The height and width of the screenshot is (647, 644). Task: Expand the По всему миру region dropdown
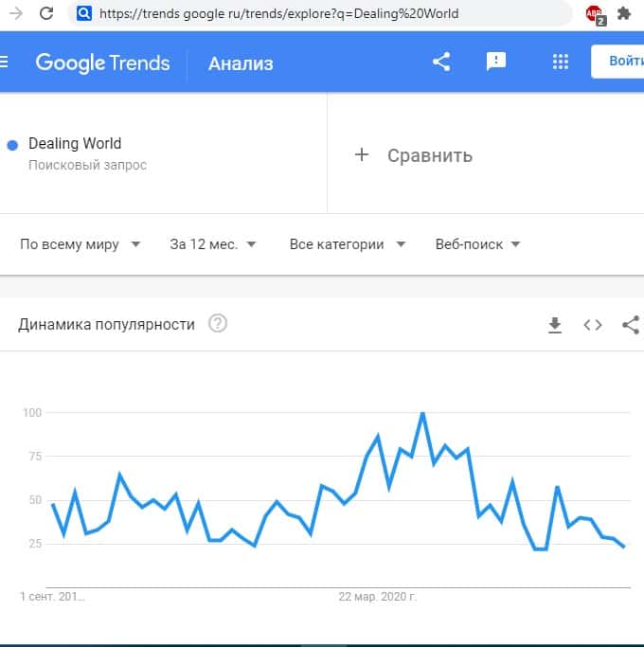click(80, 244)
